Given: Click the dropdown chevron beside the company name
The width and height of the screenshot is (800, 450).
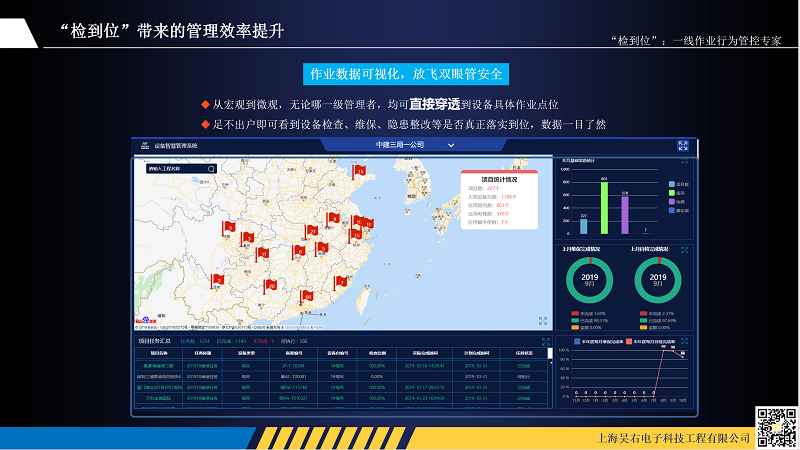Looking at the screenshot, I should pos(451,146).
